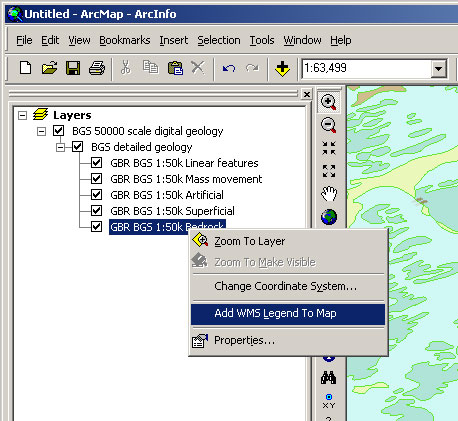Image resolution: width=458 pixels, height=421 pixels.
Task: Undo the last action
Action: pyautogui.click(x=229, y=68)
